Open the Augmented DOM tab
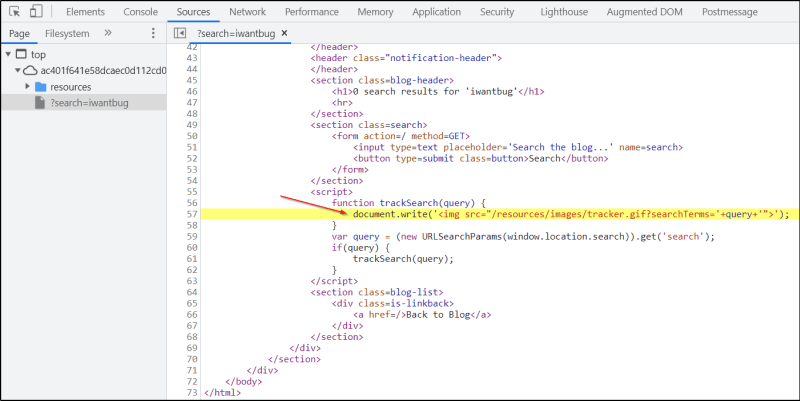Screen dimensions: 800x401 click(x=644, y=12)
